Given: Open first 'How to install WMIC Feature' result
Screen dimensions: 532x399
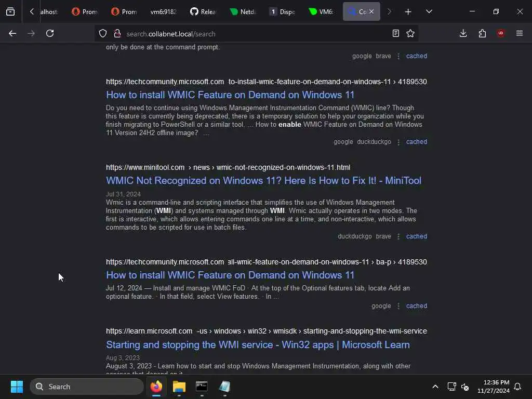Looking at the screenshot, I should point(230,95).
